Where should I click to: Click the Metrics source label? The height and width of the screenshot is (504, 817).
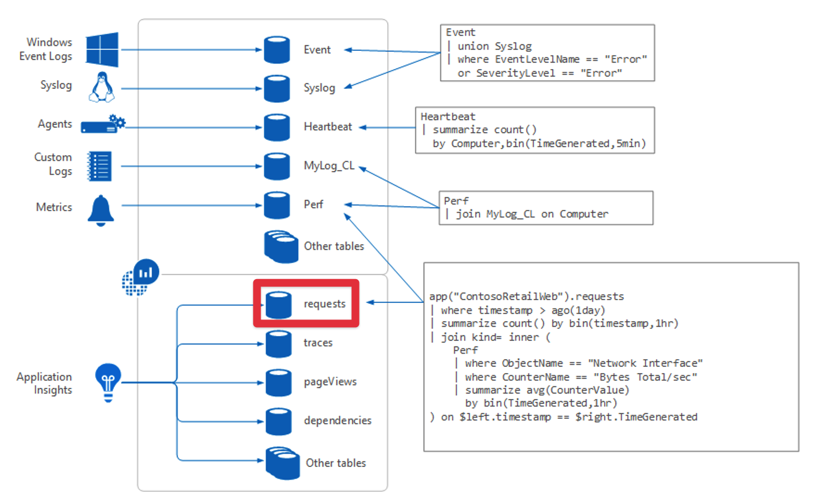click(54, 207)
